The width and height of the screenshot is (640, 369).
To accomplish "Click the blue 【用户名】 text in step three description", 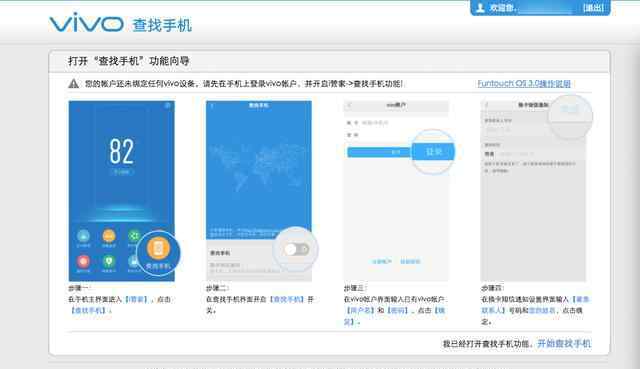I will coord(360,310).
